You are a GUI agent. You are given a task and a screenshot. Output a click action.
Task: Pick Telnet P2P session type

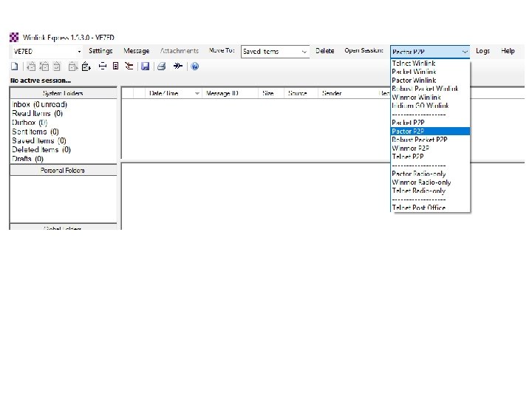coord(430,157)
